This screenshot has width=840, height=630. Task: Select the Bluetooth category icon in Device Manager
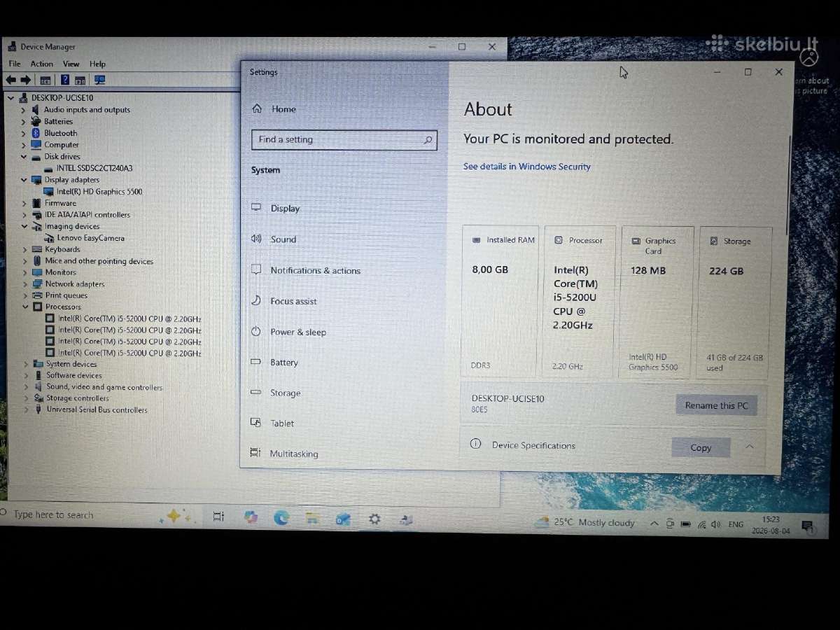[36, 133]
